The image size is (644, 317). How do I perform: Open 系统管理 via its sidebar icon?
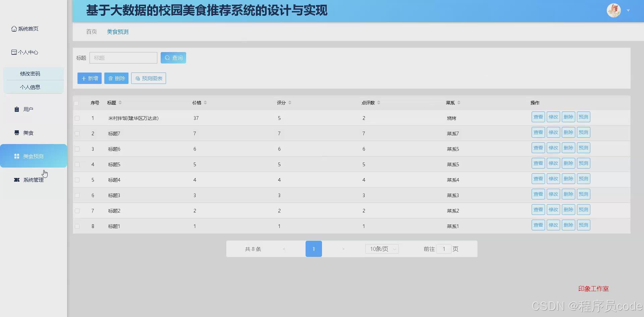(x=16, y=180)
